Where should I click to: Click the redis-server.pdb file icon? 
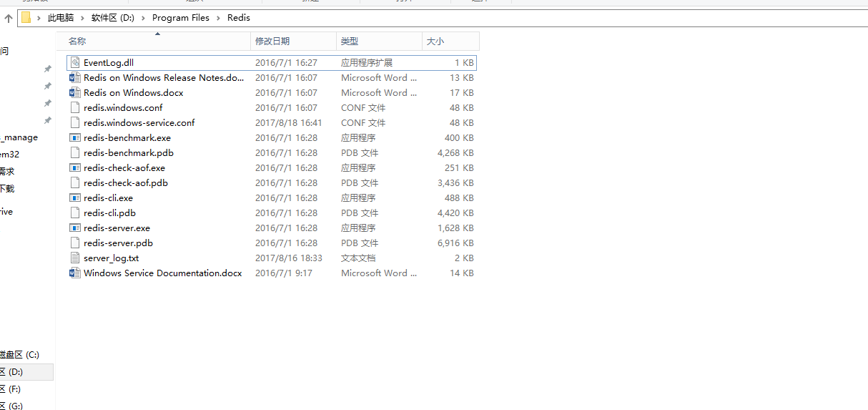(x=75, y=243)
